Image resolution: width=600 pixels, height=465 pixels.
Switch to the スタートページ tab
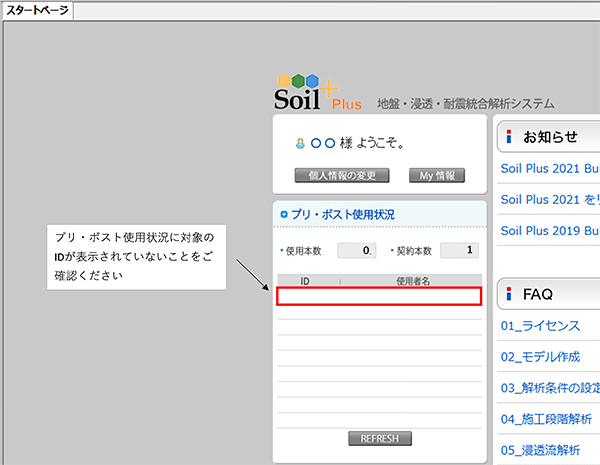point(37,9)
